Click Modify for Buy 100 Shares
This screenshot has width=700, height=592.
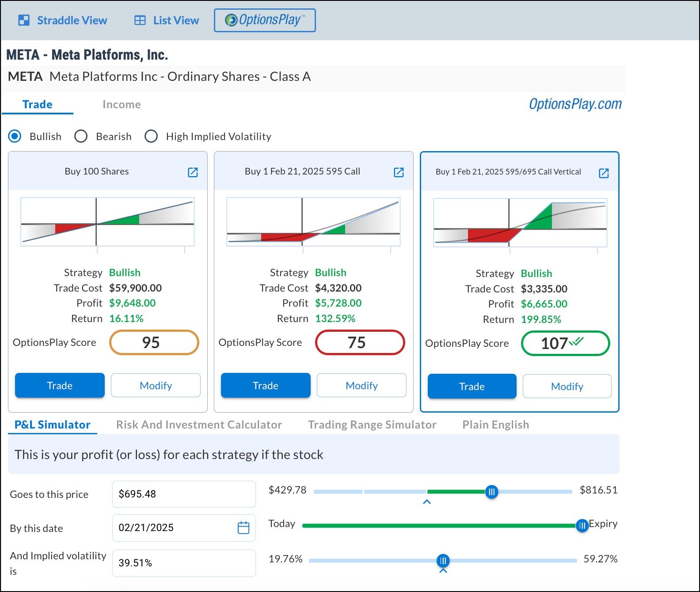tap(156, 385)
